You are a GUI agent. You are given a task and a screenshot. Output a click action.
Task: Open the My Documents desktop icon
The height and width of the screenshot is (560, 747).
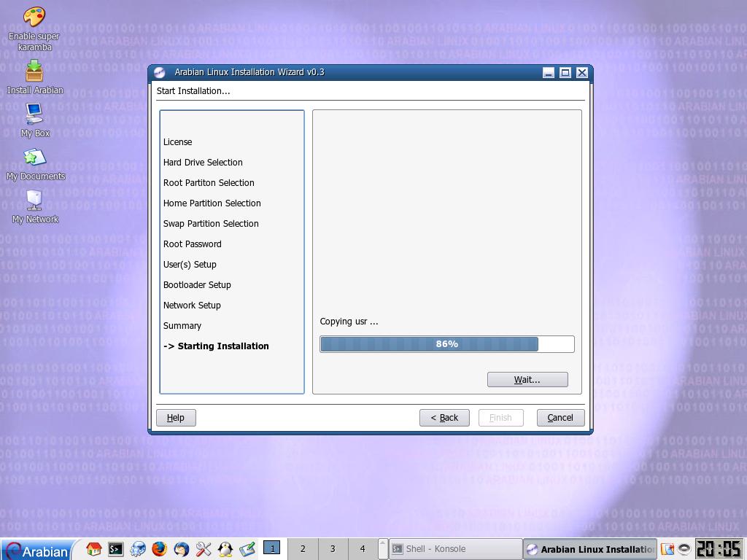(35, 164)
